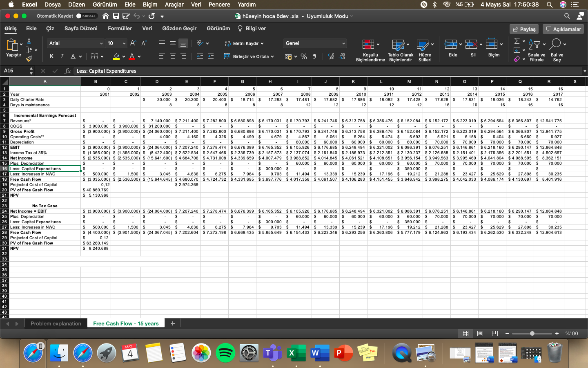Image resolution: width=588 pixels, height=368 pixels.
Task: Apply percent style format
Action: tap(304, 56)
